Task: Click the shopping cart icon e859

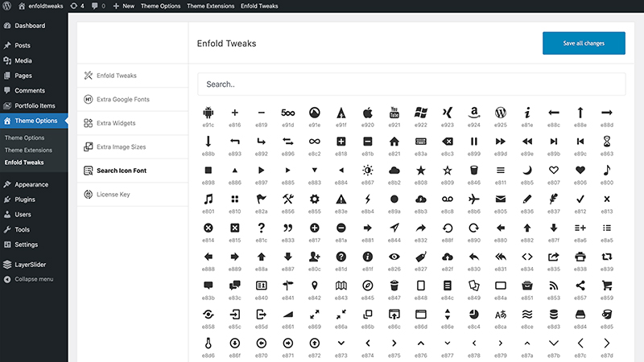Action: (607, 286)
